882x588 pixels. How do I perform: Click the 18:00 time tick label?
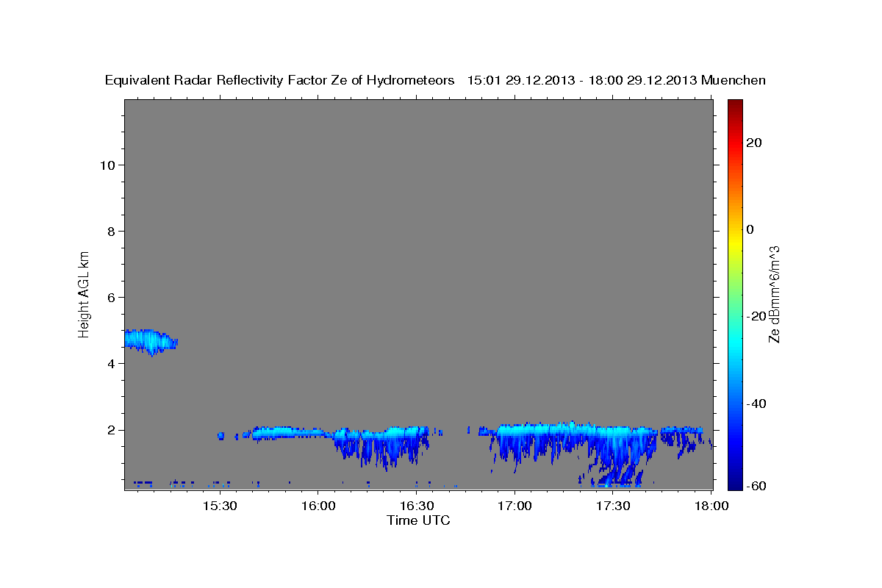pyautogui.click(x=711, y=506)
